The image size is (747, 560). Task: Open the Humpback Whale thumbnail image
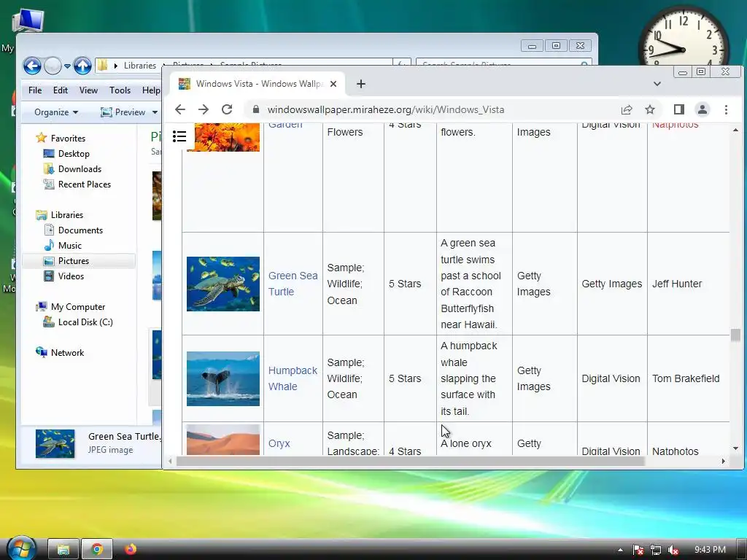coord(223,378)
